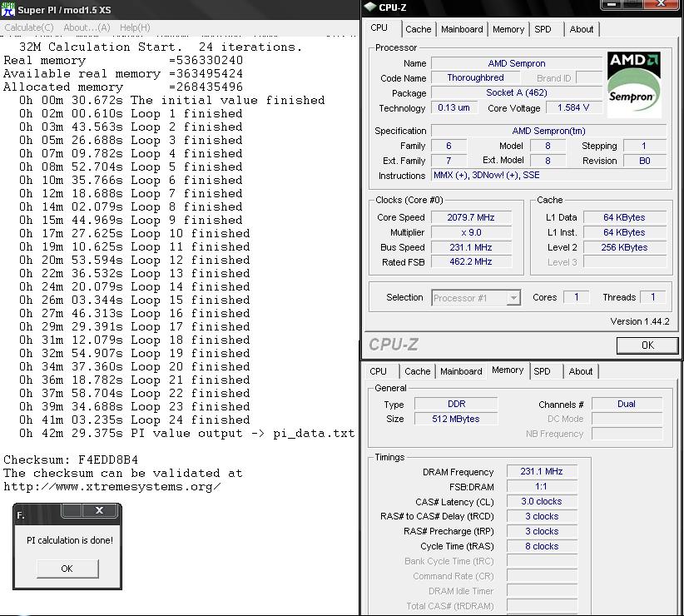Screen dimensions: 684x616
Task: Click the RAS# Precharge tRP 3 clocks value
Action: point(542,531)
